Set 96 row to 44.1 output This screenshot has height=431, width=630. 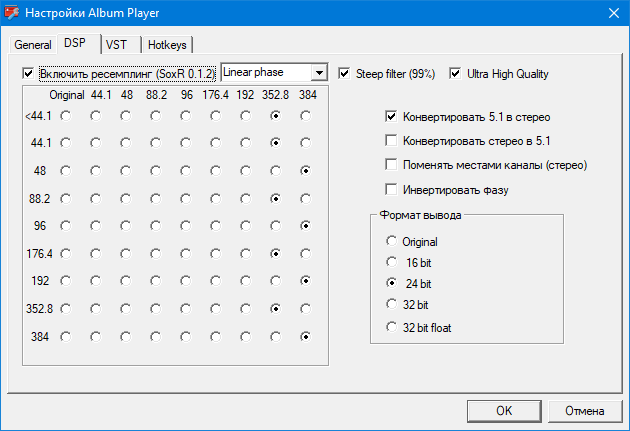[96, 226]
